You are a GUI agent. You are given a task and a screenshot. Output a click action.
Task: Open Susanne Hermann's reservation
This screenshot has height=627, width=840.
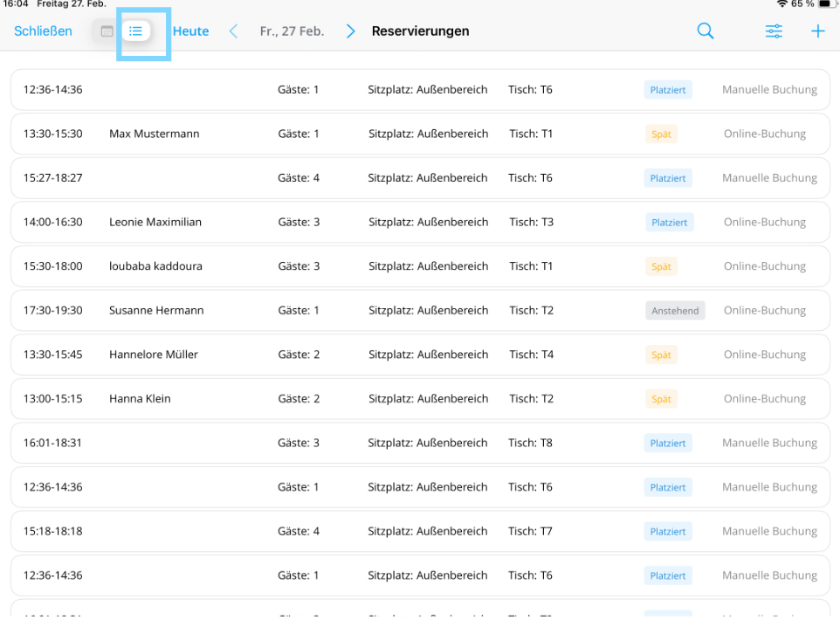click(x=155, y=311)
